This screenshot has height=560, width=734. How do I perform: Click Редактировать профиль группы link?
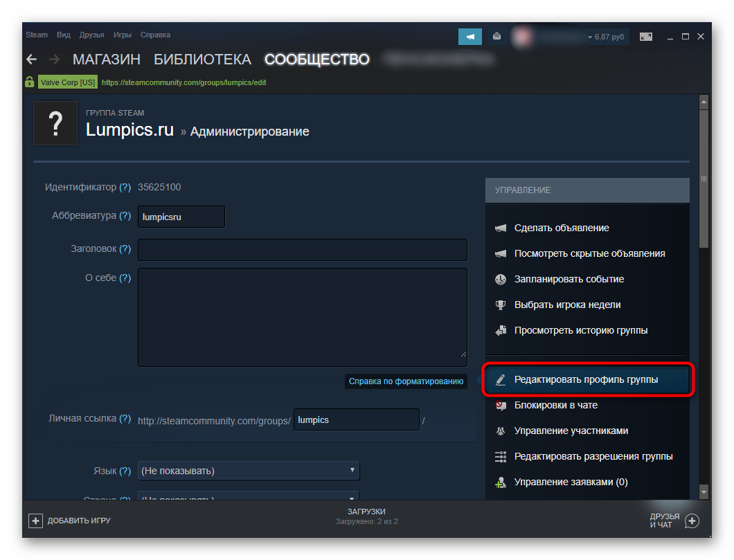586,379
